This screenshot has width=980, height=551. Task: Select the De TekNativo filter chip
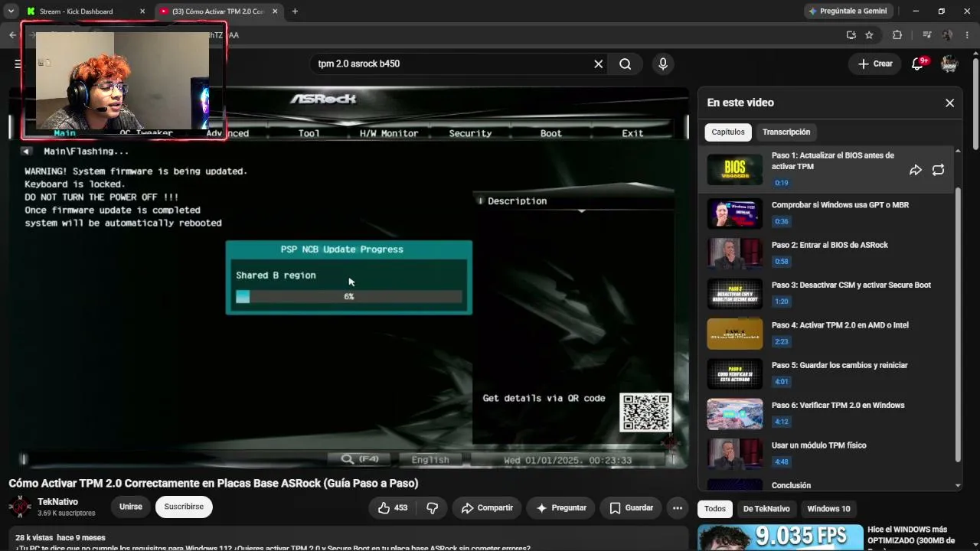point(766,509)
